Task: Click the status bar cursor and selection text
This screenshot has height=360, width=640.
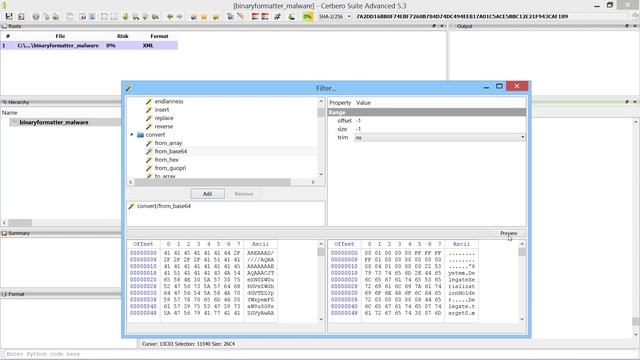Action: coord(188,344)
